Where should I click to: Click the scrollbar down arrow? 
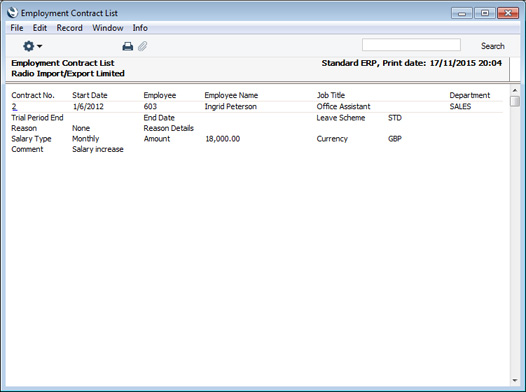[515, 380]
